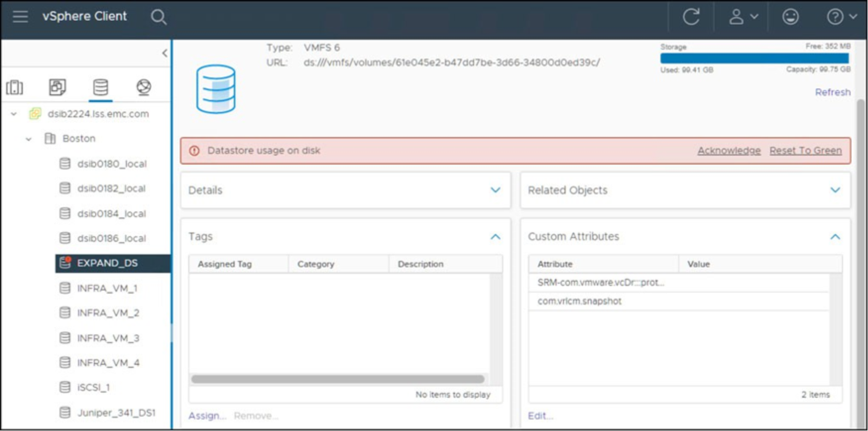Click the Refresh storage link
Viewport: 868px width, 431px height.
click(x=833, y=92)
